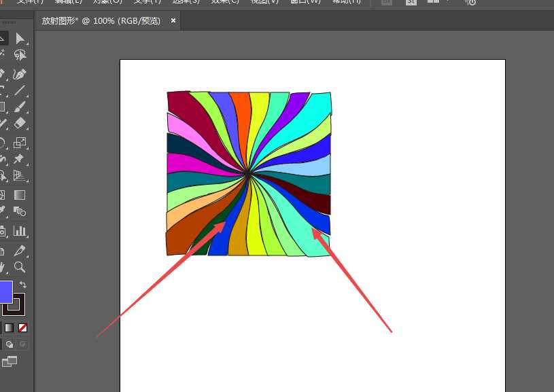Select the Zoom magnifier tool
The width and height of the screenshot is (554, 392).
click(20, 267)
